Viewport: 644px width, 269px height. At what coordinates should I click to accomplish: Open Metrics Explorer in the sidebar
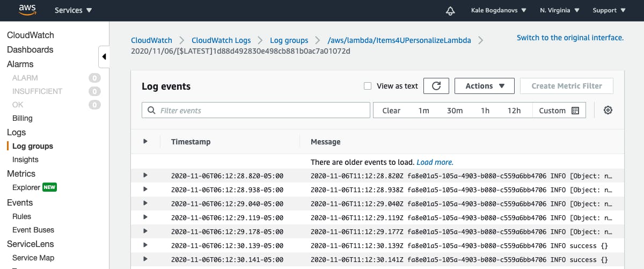point(26,187)
